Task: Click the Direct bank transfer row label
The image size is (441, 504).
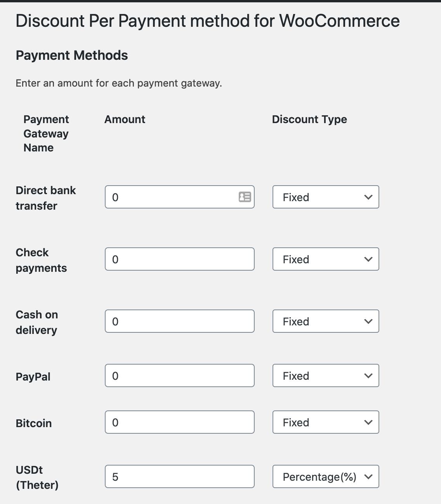Action: point(45,198)
